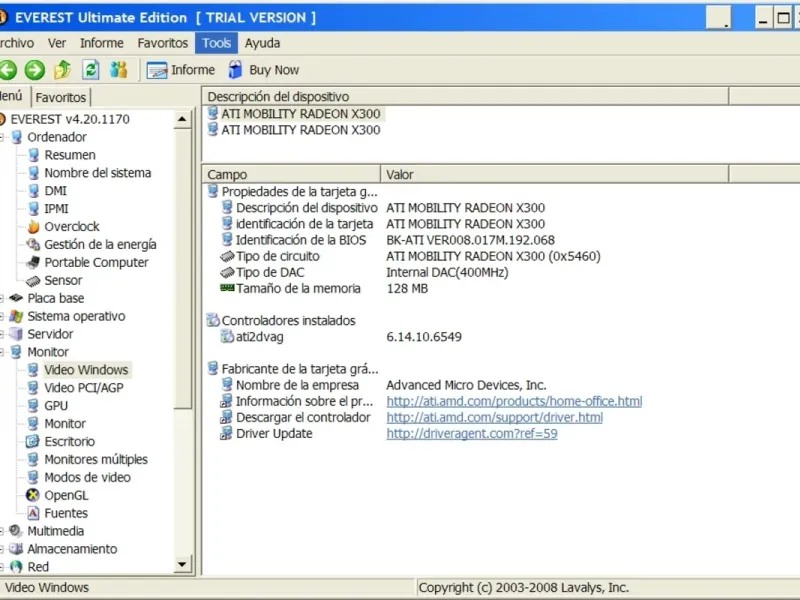Select second ATI MOBILITY RADEON X300 device
Image resolution: width=800 pixels, height=600 pixels.
point(294,130)
